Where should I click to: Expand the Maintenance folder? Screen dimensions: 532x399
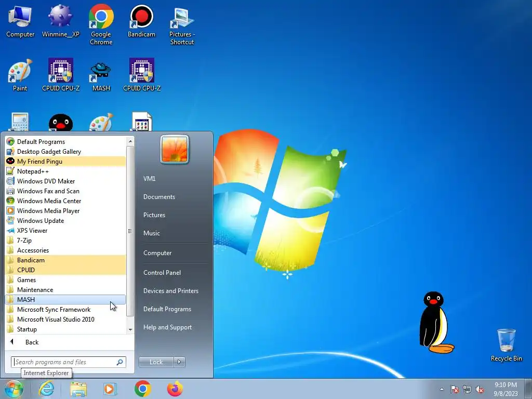[65, 289]
